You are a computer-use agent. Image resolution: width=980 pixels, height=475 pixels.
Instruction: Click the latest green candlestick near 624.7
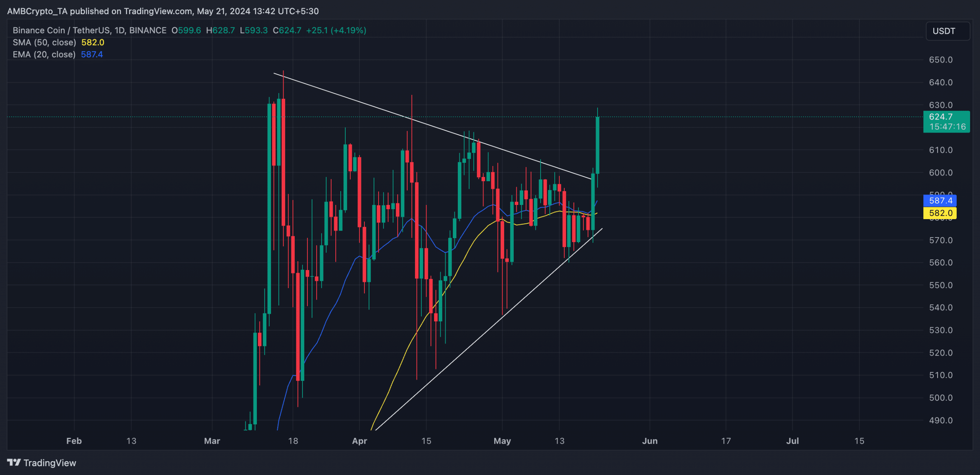[598, 145]
